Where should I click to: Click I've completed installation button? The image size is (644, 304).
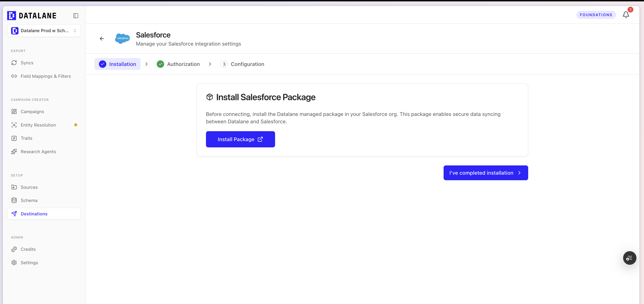pyautogui.click(x=486, y=173)
